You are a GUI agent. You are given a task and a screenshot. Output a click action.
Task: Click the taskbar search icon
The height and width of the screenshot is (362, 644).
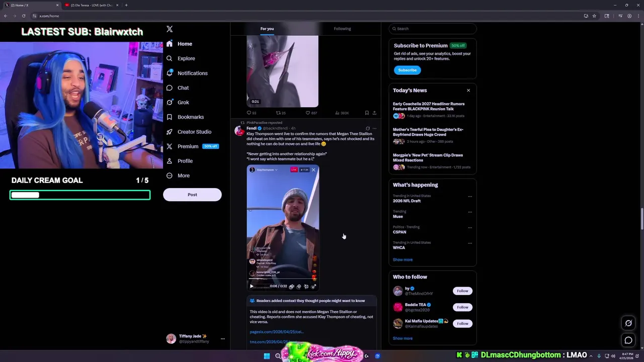pyautogui.click(x=278, y=356)
